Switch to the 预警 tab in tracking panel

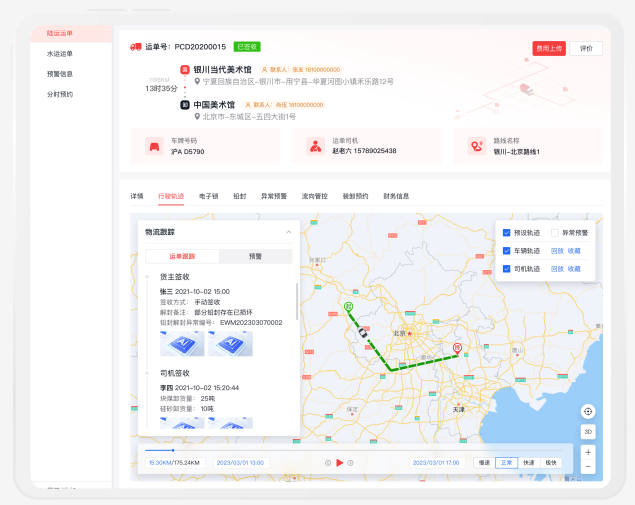(255, 256)
